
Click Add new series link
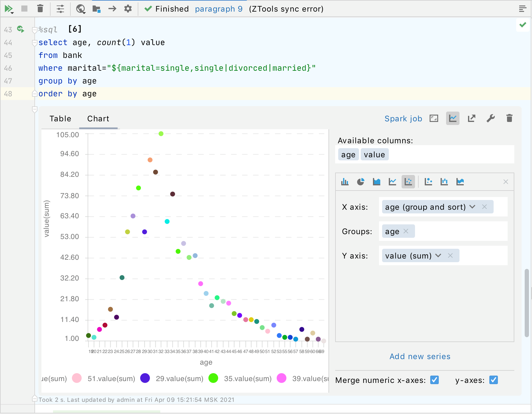pyautogui.click(x=420, y=356)
